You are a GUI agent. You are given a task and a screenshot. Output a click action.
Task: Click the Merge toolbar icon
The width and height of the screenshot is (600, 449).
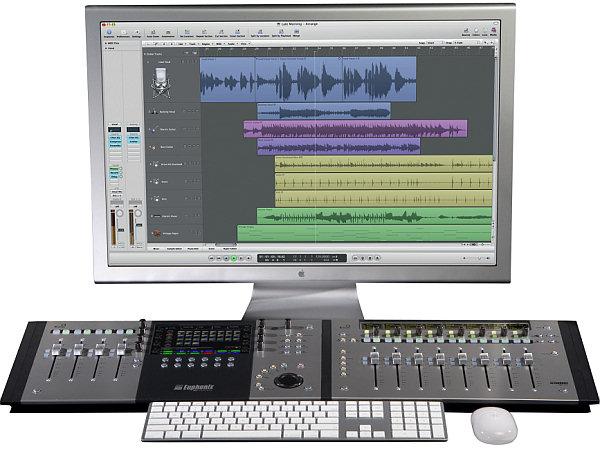click(297, 33)
